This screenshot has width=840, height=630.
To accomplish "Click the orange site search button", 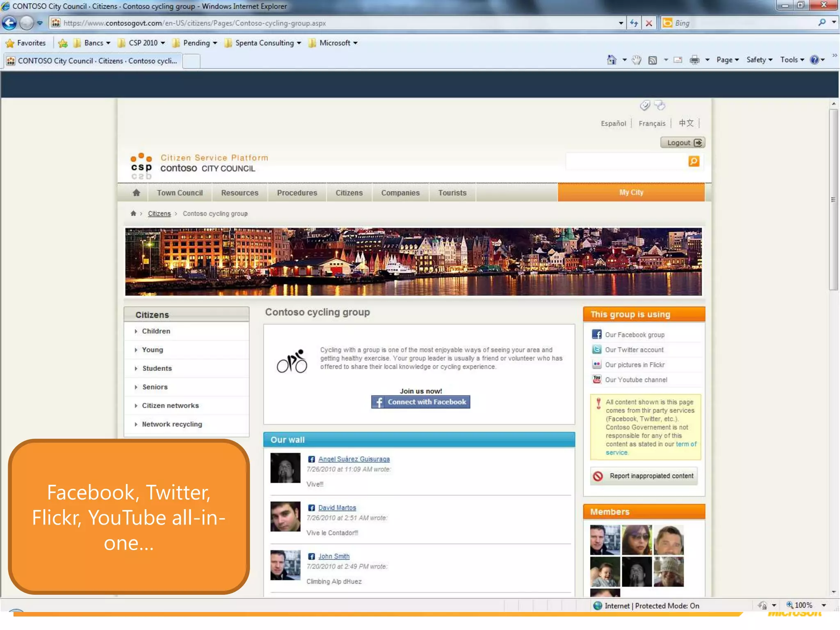I will click(694, 161).
